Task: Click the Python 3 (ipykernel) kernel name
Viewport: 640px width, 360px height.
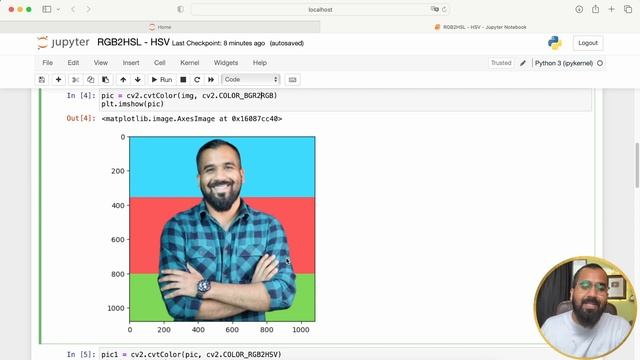Action: point(564,63)
